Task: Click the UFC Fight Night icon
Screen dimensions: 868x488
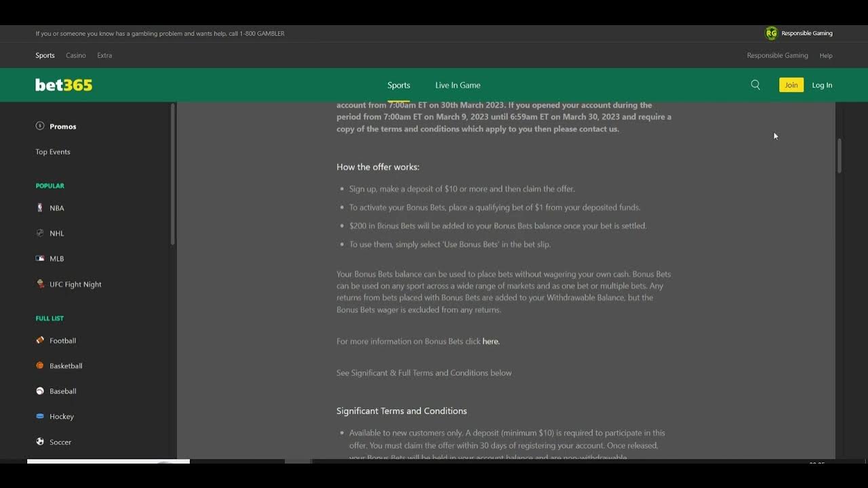Action: click(40, 284)
